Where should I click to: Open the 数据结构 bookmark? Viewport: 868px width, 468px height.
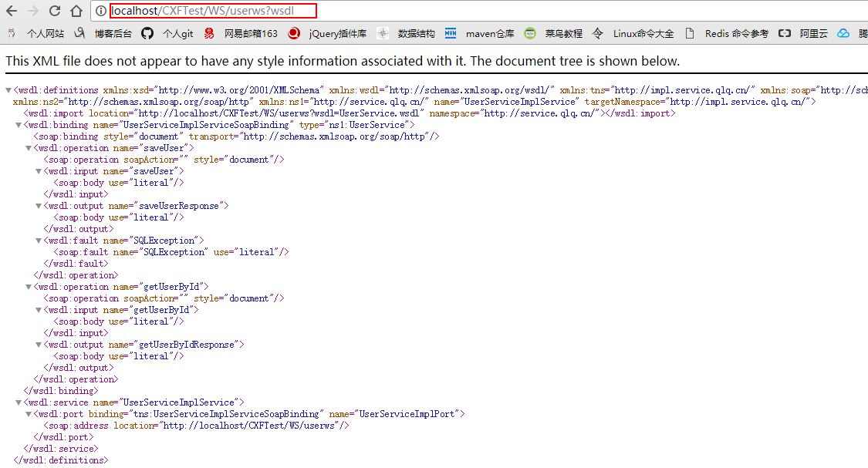[417, 34]
